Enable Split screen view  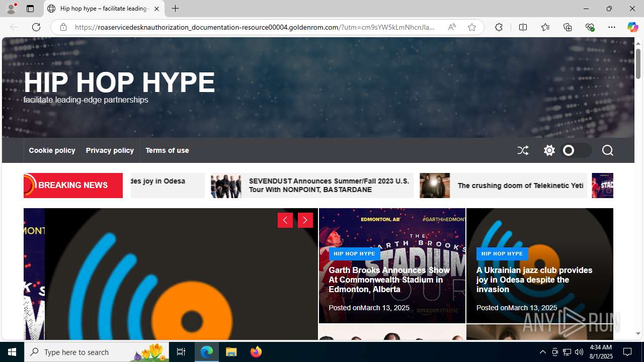click(523, 27)
